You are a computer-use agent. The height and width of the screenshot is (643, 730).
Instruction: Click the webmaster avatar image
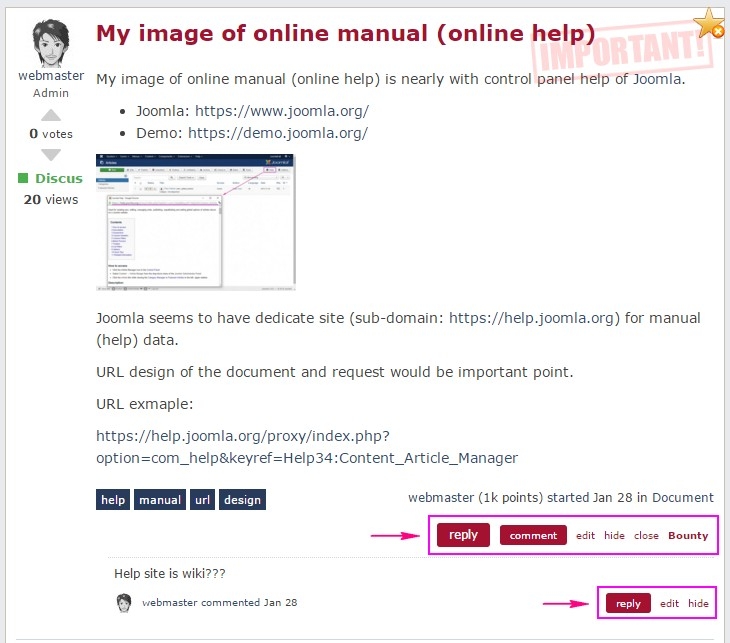coord(50,43)
